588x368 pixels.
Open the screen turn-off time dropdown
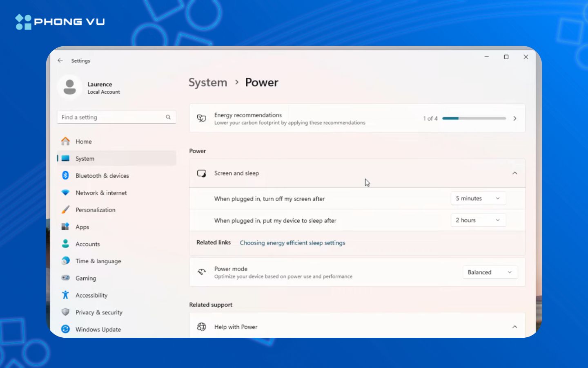point(478,198)
